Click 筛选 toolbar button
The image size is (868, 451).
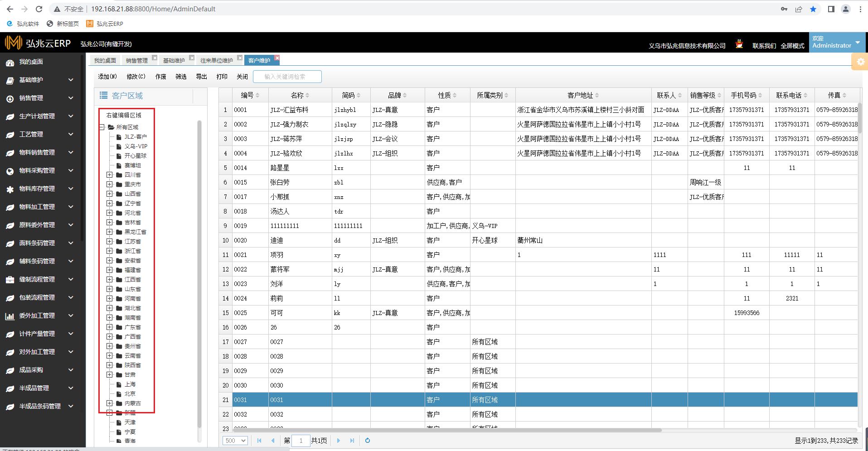181,77
